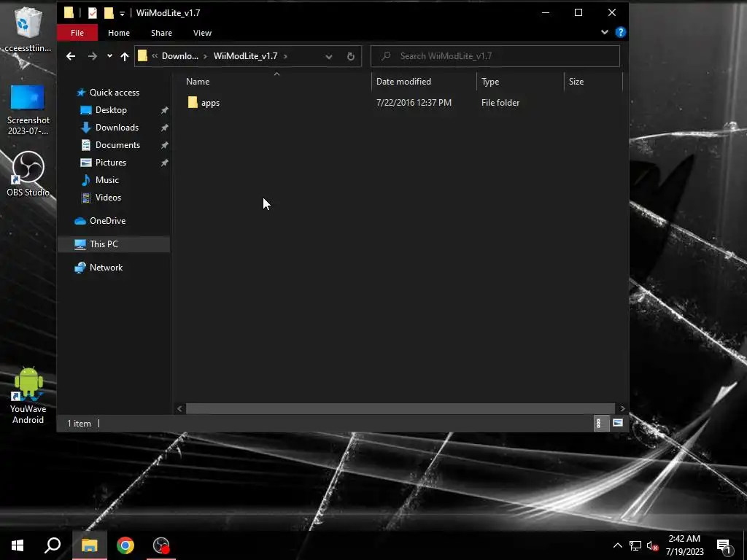Image resolution: width=747 pixels, height=560 pixels.
Task: Click the New folder quick access toolbar icon
Action: pos(109,13)
